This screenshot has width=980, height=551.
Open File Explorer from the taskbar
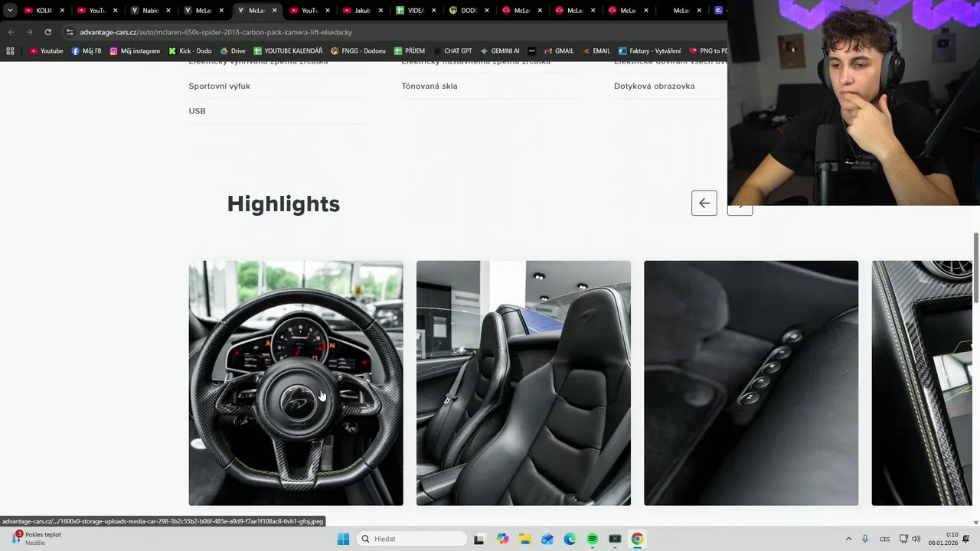524,539
